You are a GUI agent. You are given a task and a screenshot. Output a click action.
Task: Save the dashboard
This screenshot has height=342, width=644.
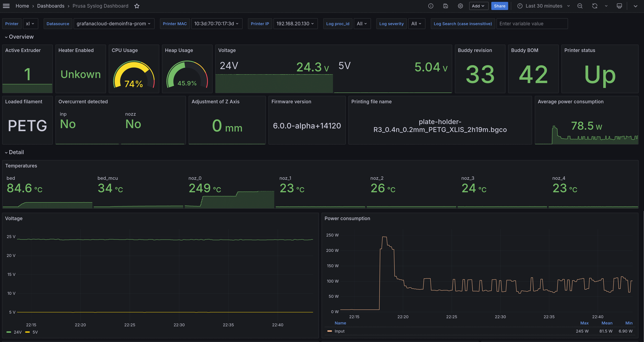pyautogui.click(x=445, y=6)
